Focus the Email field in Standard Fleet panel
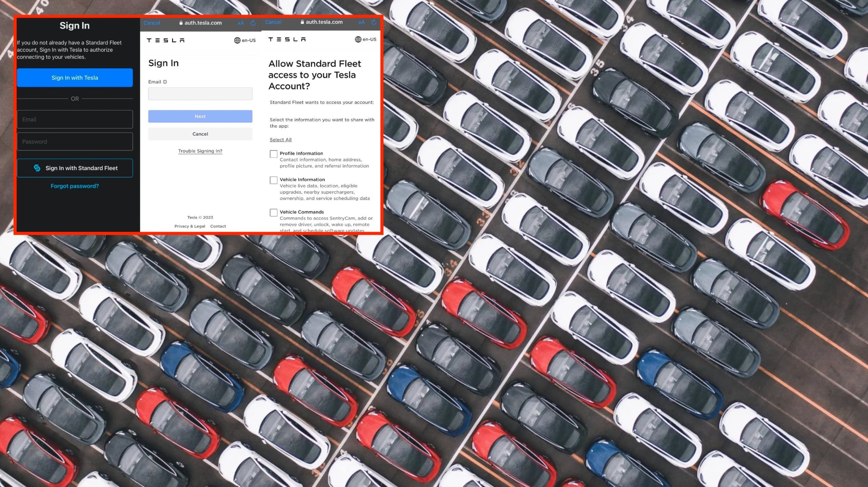This screenshot has height=487, width=868. (75, 119)
